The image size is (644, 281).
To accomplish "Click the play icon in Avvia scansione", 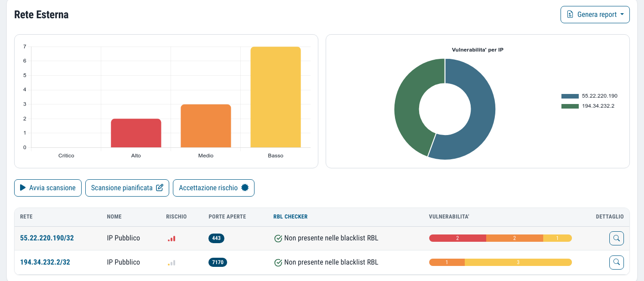I will [23, 187].
